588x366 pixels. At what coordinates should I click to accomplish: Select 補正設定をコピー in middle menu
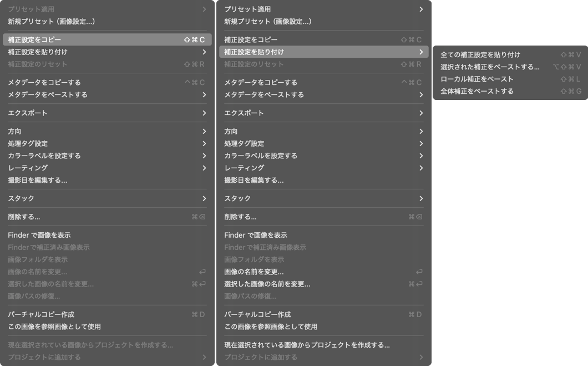coord(324,39)
